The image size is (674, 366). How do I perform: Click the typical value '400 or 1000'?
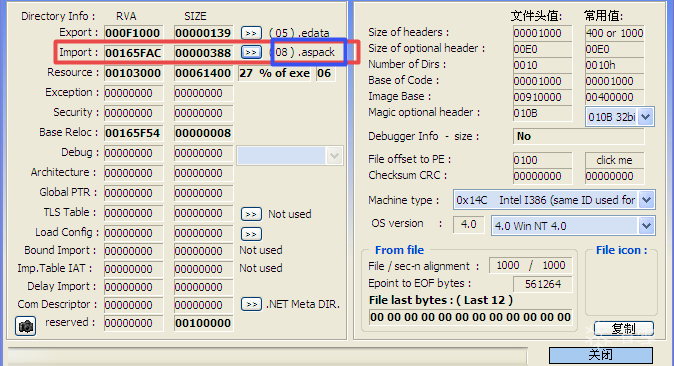click(615, 33)
